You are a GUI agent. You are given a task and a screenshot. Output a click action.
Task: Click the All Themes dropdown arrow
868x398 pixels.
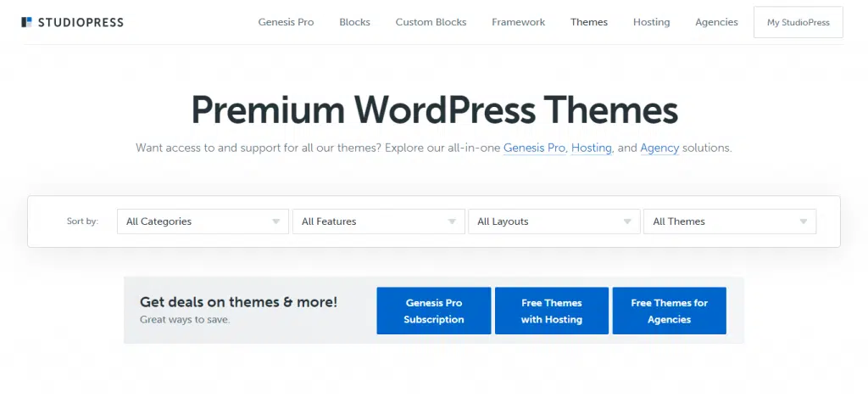pos(804,221)
